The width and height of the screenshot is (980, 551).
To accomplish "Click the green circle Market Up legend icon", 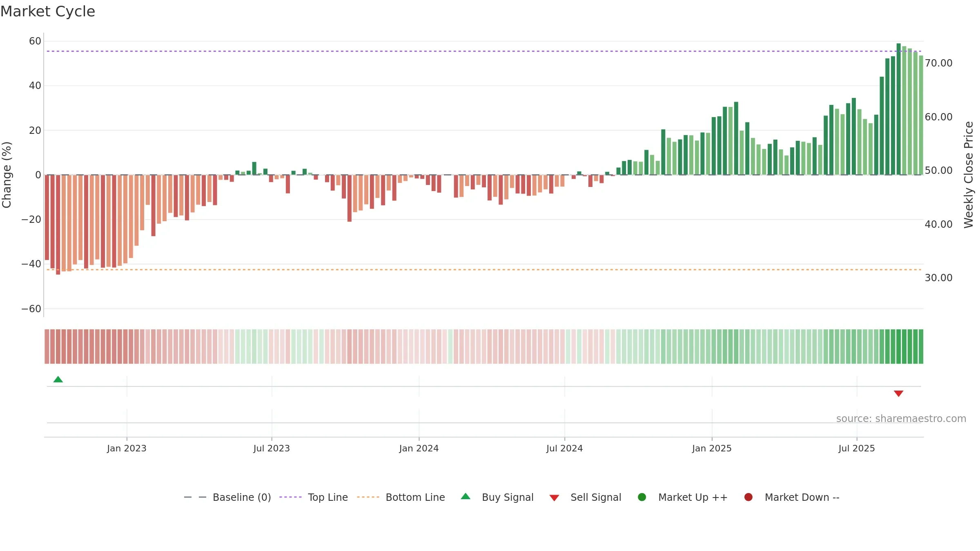I will pos(642,497).
